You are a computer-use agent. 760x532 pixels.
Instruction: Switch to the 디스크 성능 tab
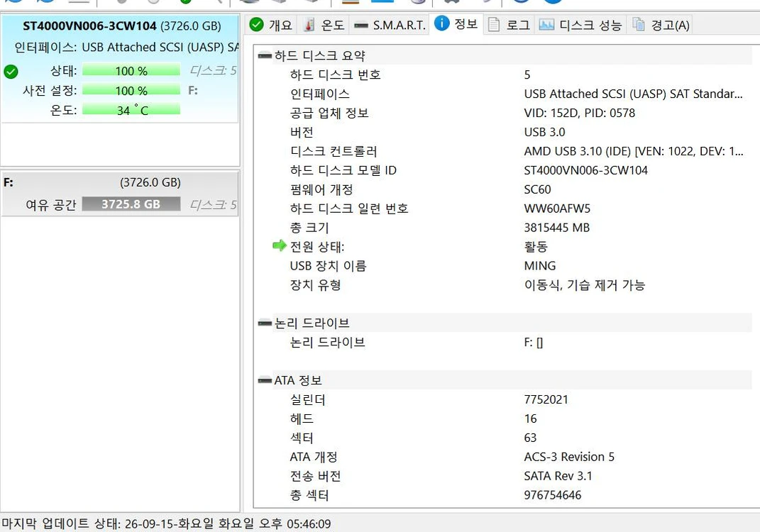click(580, 25)
